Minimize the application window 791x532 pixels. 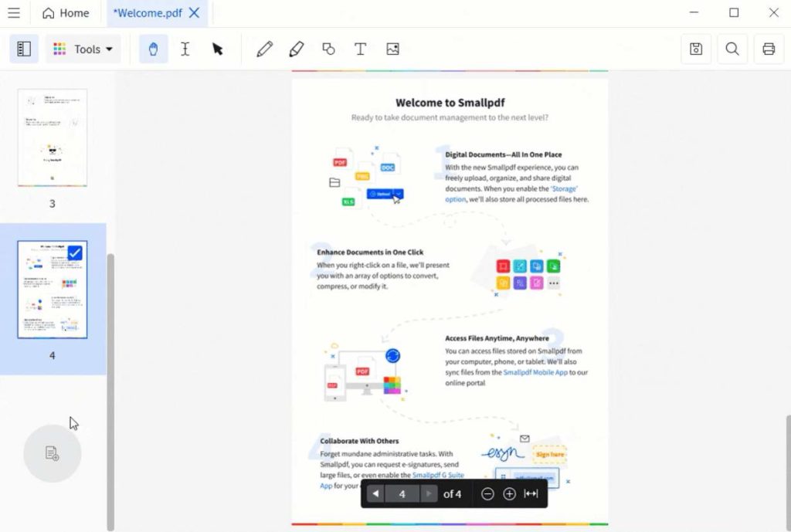point(694,12)
